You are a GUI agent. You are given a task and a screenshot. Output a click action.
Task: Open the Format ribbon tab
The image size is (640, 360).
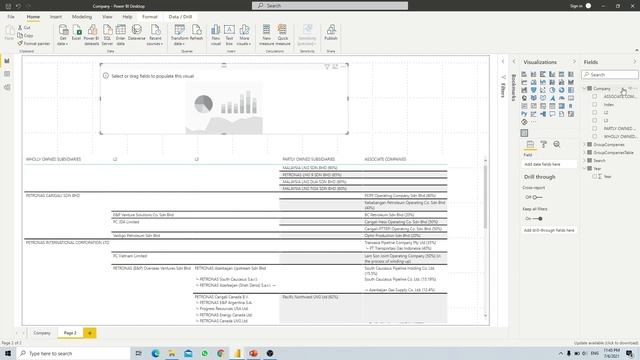tap(149, 17)
